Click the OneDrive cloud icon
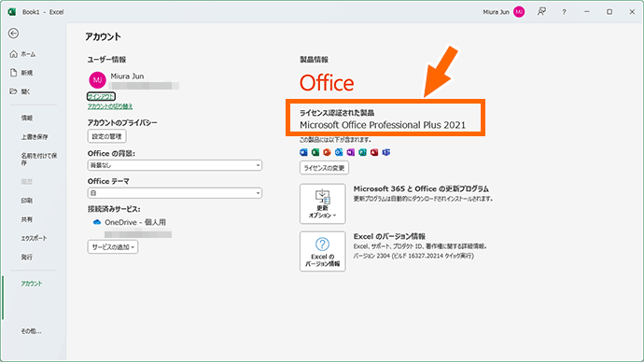 point(97,222)
